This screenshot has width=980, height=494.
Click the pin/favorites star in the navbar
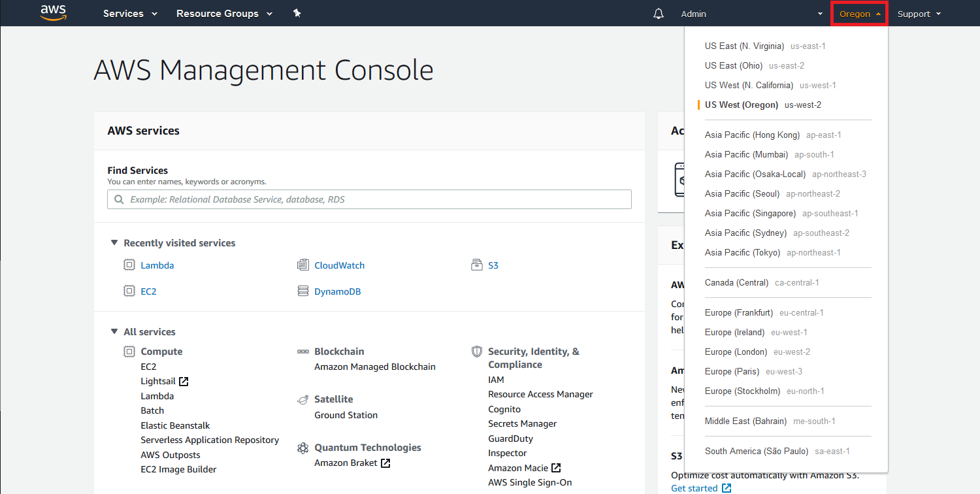tap(297, 13)
